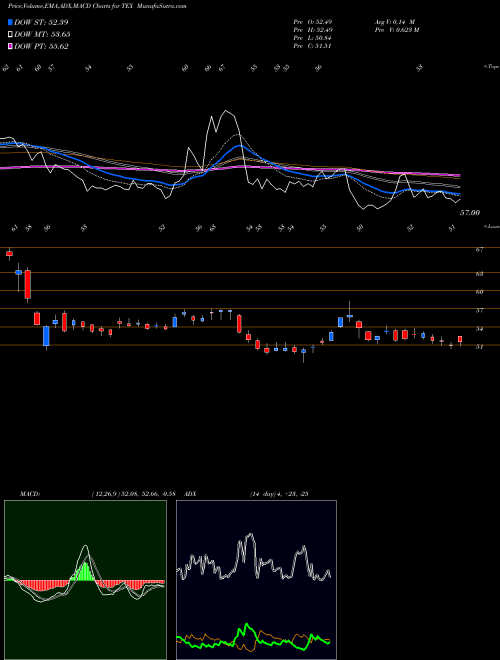Click the 51 price axis label
The height and width of the screenshot is (660, 500).
479,346
